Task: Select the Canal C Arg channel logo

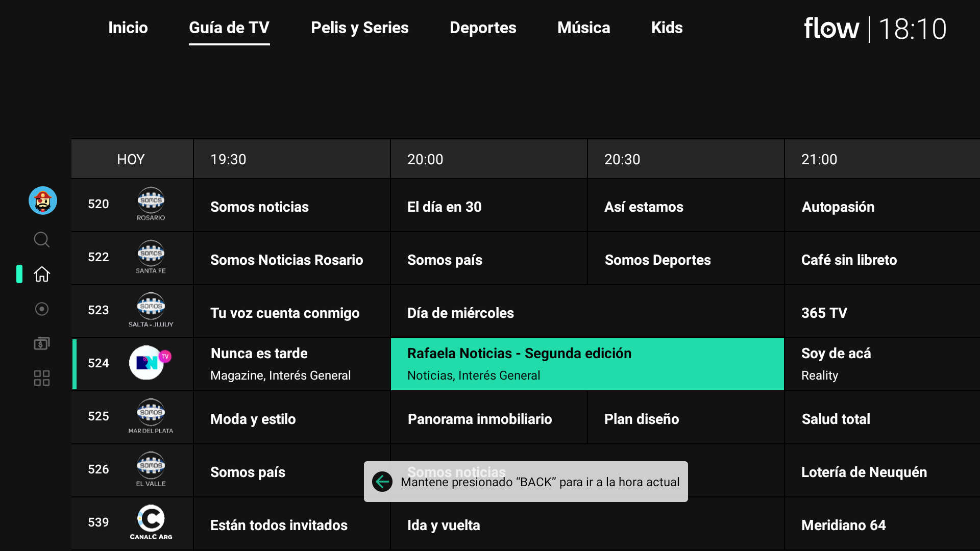Action: pos(151,521)
